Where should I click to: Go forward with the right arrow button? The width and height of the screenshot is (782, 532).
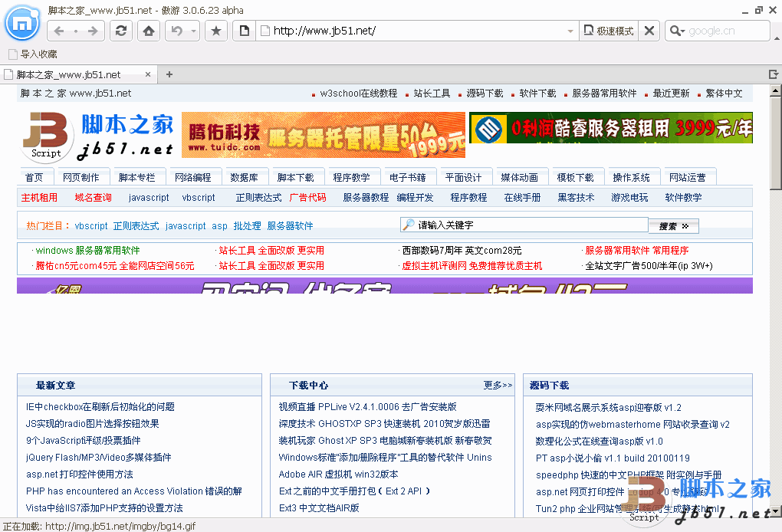93,31
